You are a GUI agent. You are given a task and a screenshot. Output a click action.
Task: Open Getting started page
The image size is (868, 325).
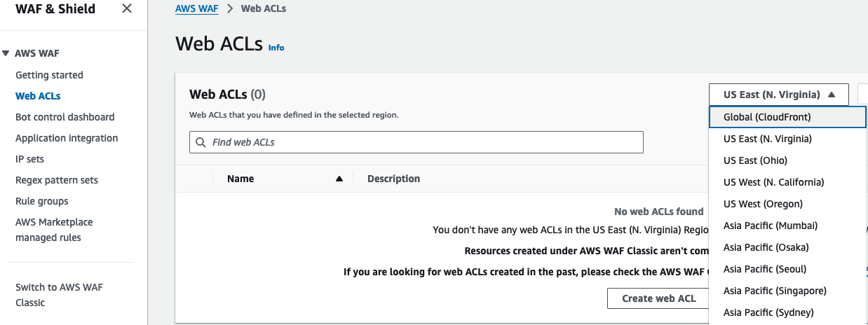pyautogui.click(x=49, y=75)
